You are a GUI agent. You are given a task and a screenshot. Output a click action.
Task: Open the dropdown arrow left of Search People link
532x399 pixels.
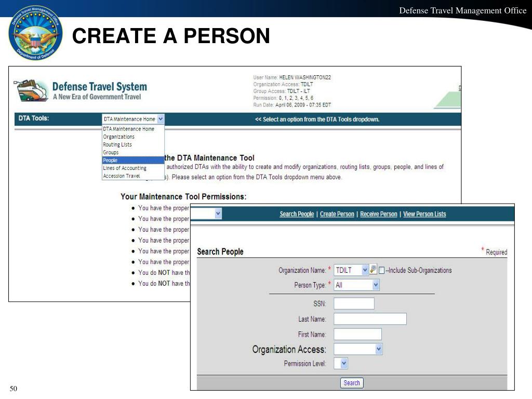[x=218, y=214]
